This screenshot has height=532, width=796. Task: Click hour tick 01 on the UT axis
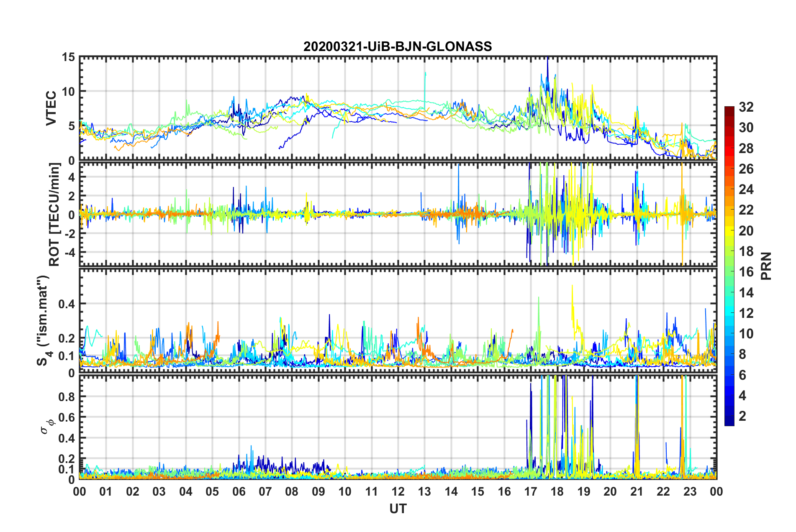click(x=106, y=491)
